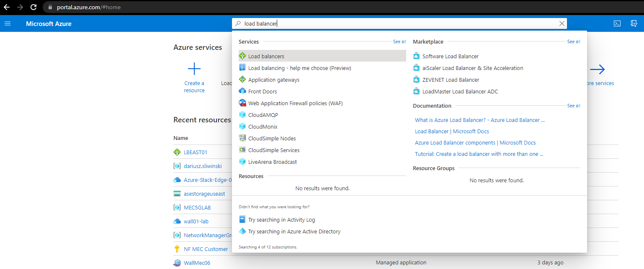The image size is (644, 269).
Task: Click the asestorageuseast storage icon
Action: (x=177, y=194)
